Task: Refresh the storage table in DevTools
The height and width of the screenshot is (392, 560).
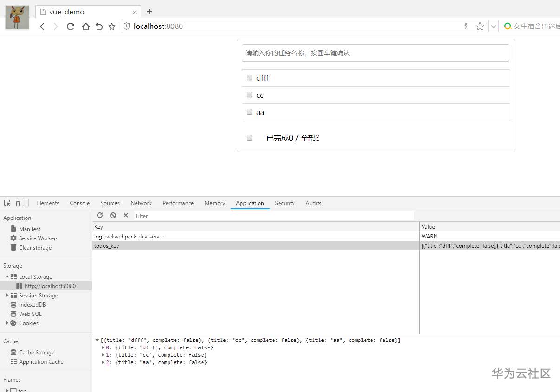Action: coord(100,216)
